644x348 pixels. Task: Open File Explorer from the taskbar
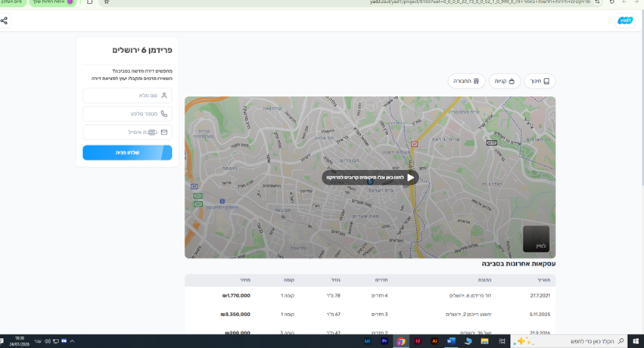click(x=484, y=341)
